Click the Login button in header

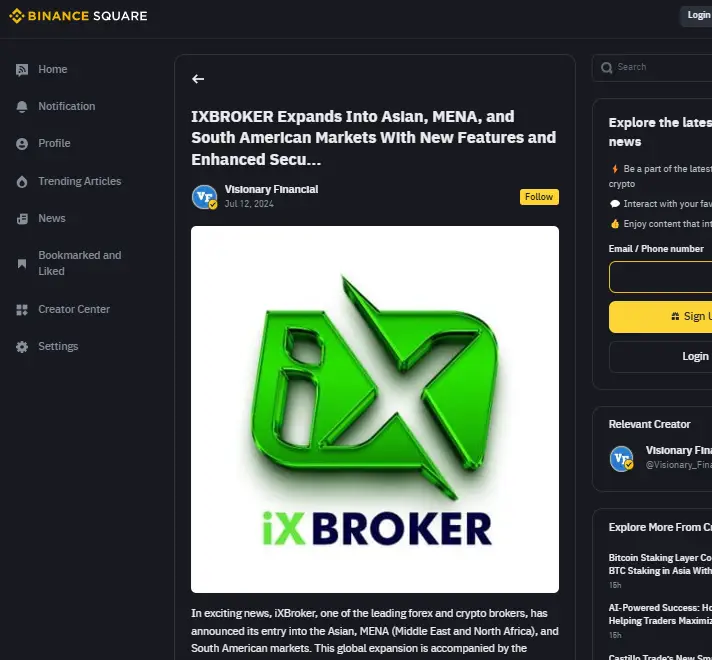(696, 15)
